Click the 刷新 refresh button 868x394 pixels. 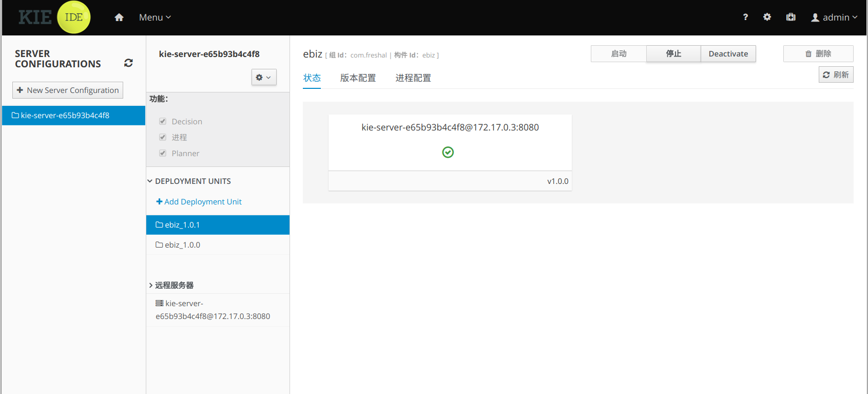click(x=836, y=75)
